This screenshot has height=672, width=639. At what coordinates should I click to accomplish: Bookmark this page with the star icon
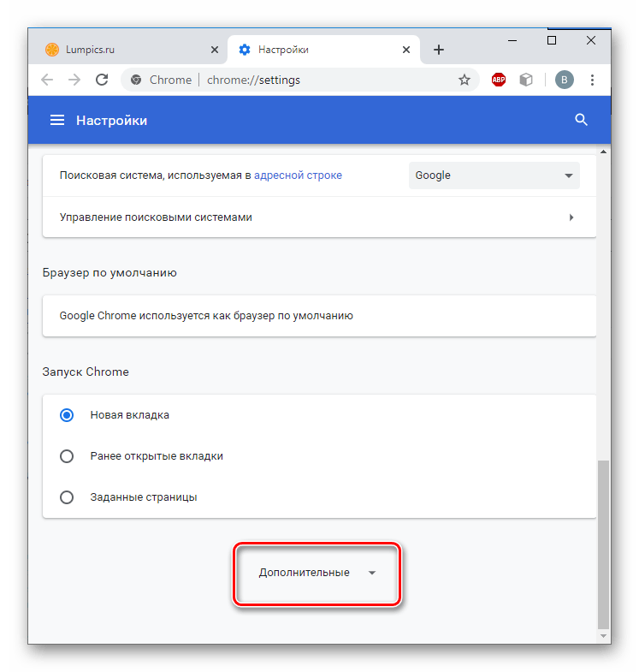point(464,80)
